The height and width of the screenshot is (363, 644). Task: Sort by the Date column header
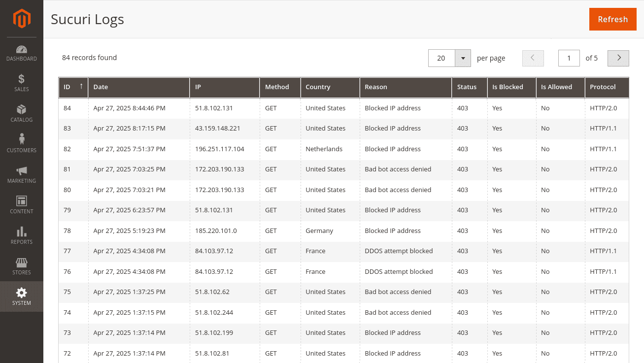coord(139,87)
